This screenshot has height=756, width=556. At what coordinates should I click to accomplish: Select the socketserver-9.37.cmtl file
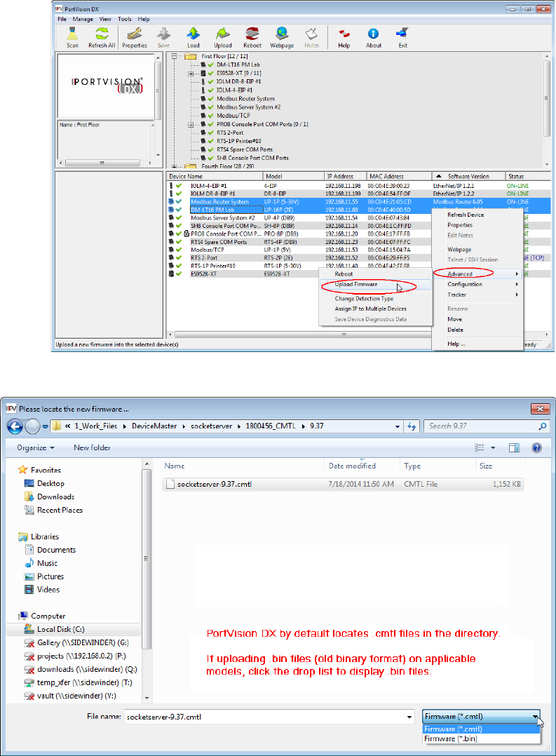tap(342, 484)
